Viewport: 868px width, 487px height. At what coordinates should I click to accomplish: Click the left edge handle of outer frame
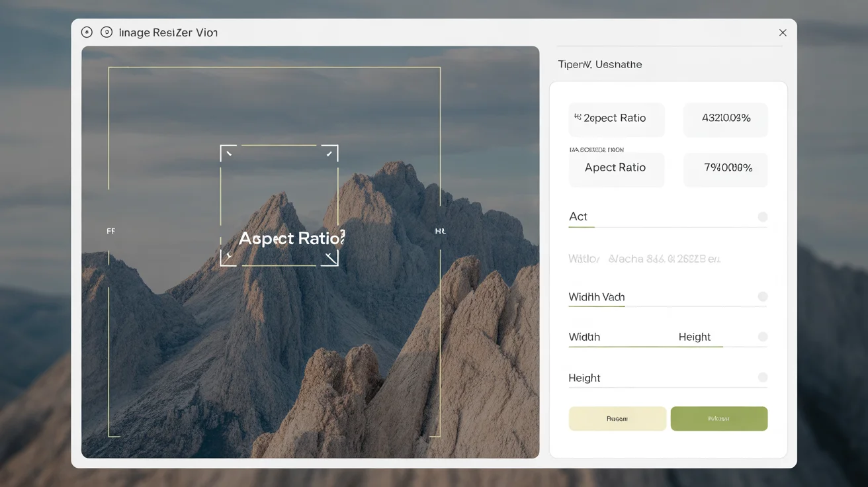point(110,231)
